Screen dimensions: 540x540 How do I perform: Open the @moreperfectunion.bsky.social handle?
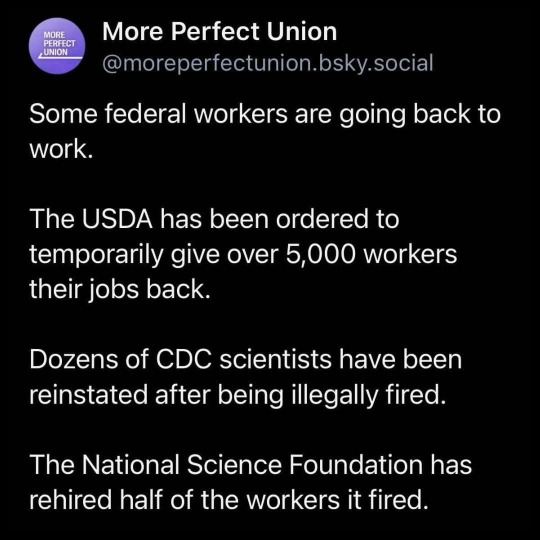(268, 63)
